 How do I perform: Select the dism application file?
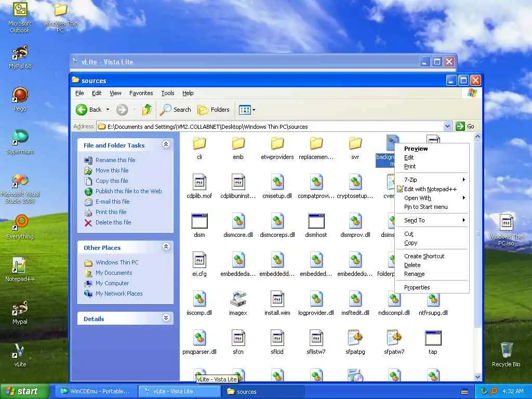click(199, 225)
